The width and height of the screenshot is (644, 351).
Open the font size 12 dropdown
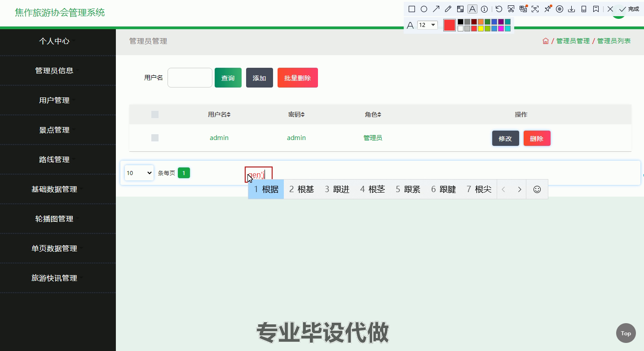pos(428,25)
